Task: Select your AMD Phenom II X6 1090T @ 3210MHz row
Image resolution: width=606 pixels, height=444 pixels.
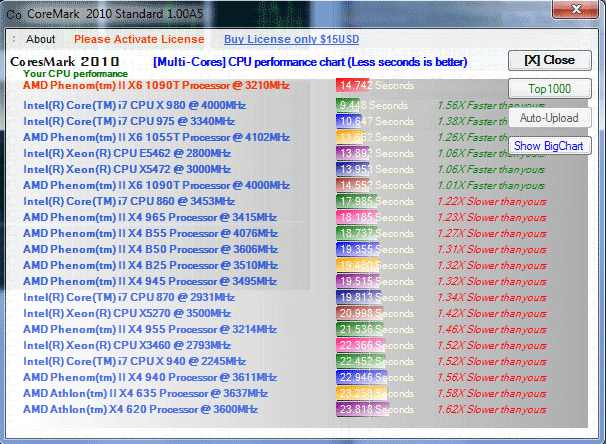Action: (x=156, y=85)
